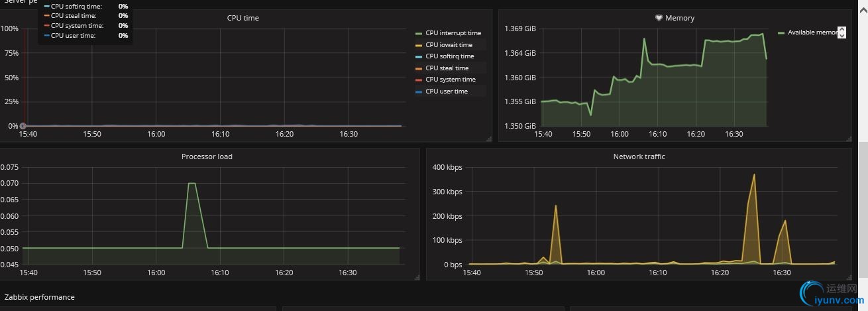Click the 1.369 GiB axis label in Memory
868x311 pixels.
[520, 29]
